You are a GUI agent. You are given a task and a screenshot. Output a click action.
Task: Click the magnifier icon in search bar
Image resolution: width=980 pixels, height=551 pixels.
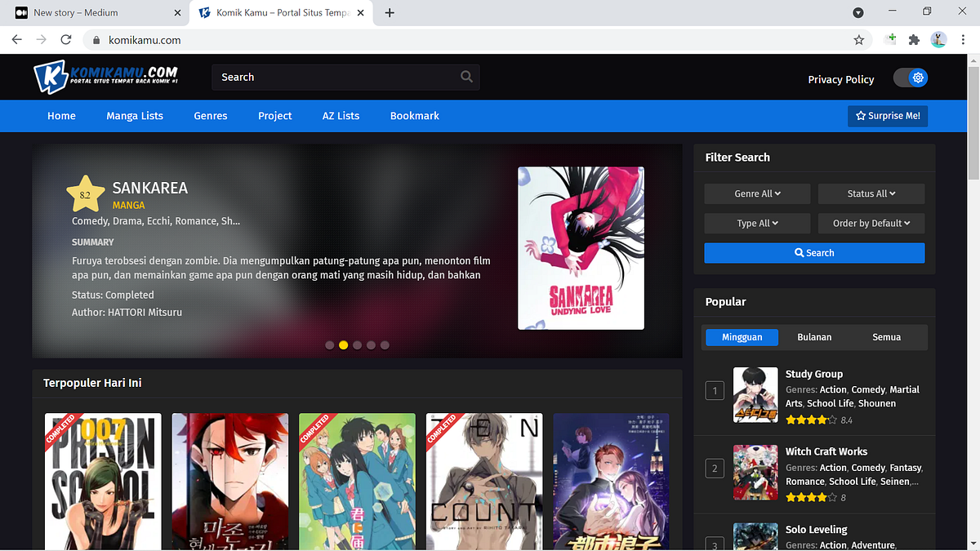click(466, 77)
